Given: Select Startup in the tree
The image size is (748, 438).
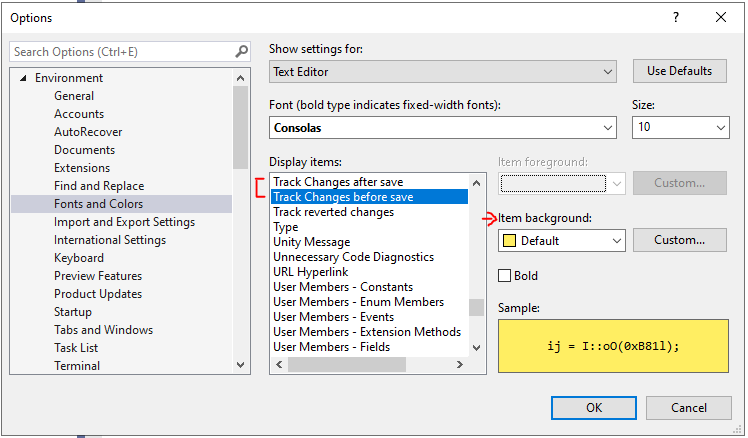Looking at the screenshot, I should tap(73, 312).
